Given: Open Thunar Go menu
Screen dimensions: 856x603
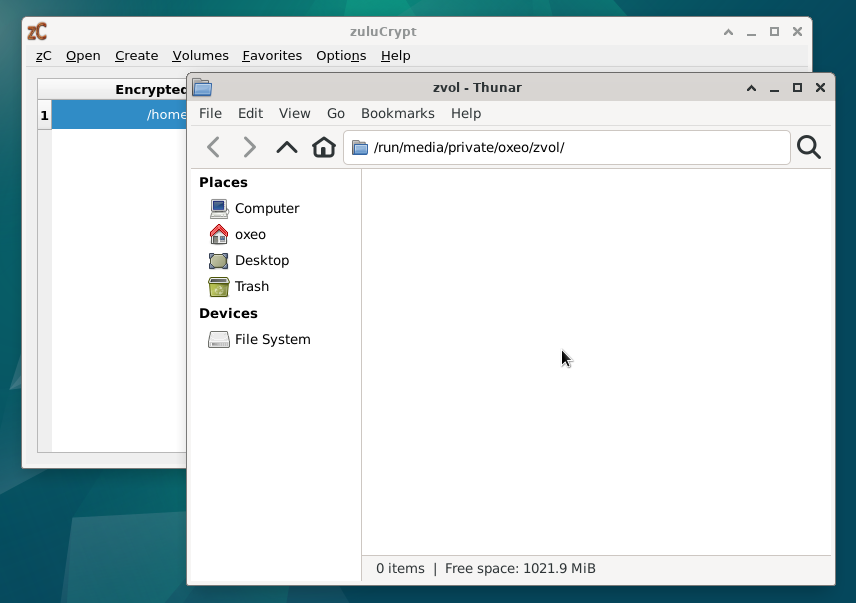Looking at the screenshot, I should point(336,114).
